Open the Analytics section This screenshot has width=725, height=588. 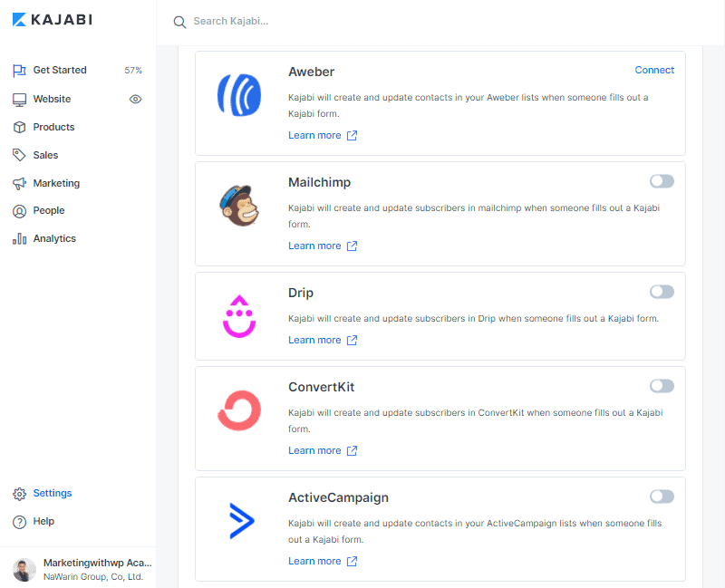pos(54,238)
